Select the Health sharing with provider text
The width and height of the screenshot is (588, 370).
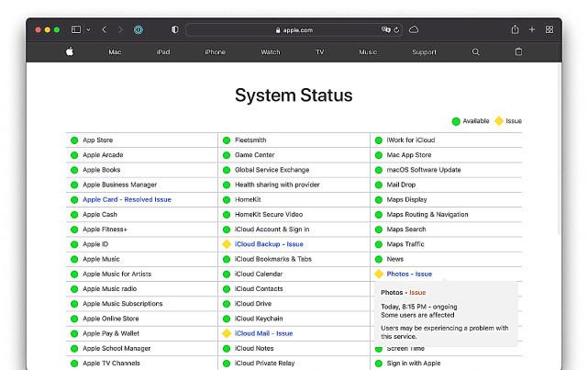point(277,185)
